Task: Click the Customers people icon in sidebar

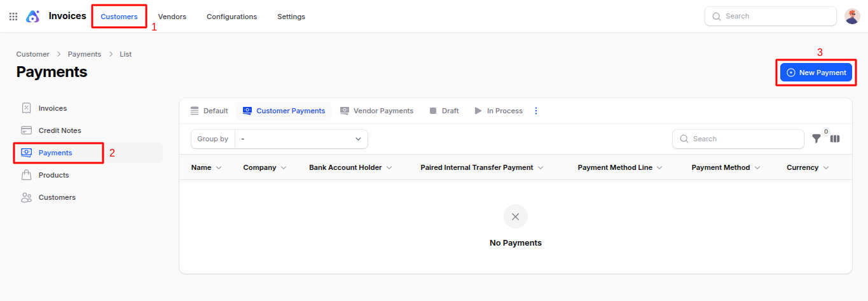Action: [x=26, y=197]
